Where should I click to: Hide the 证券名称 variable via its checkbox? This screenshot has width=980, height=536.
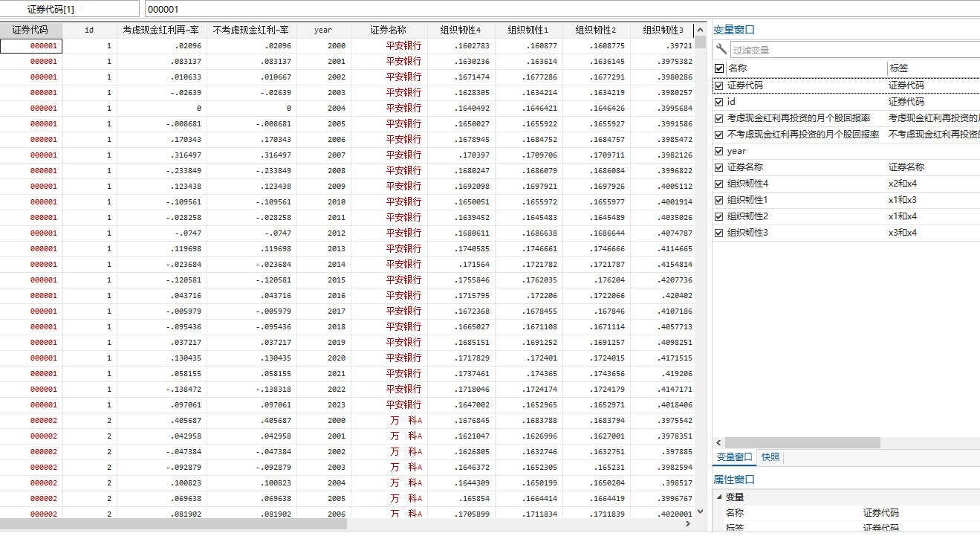[718, 167]
